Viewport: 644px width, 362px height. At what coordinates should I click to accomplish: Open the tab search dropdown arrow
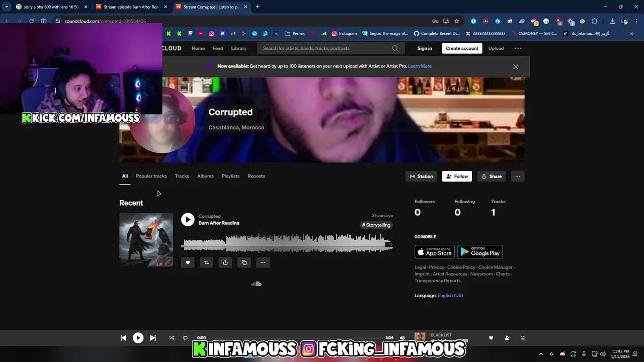click(6, 7)
